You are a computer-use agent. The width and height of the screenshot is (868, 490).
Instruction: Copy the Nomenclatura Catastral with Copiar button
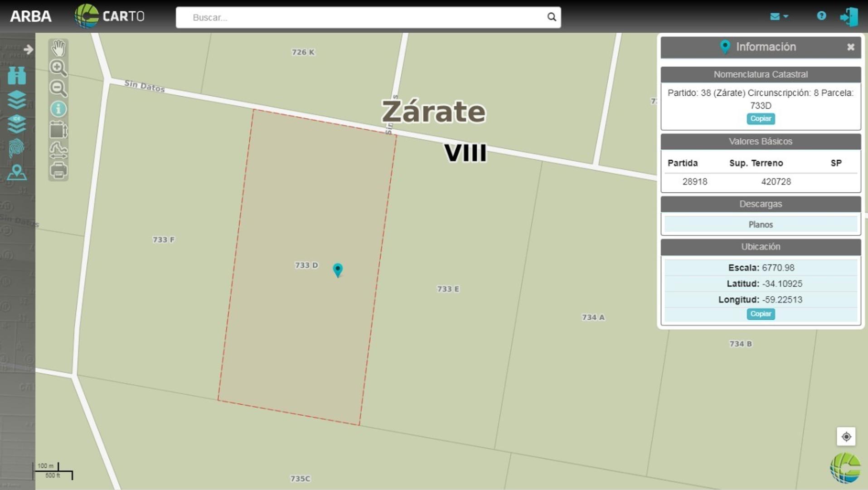[x=761, y=118]
